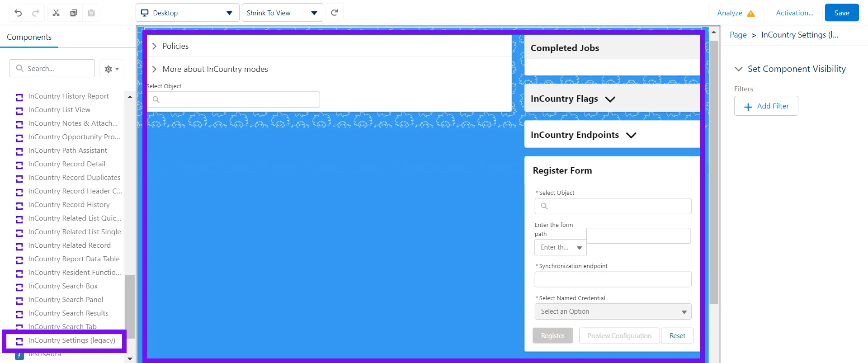
Task: Click the icon beside InCountry History Report
Action: (19, 97)
